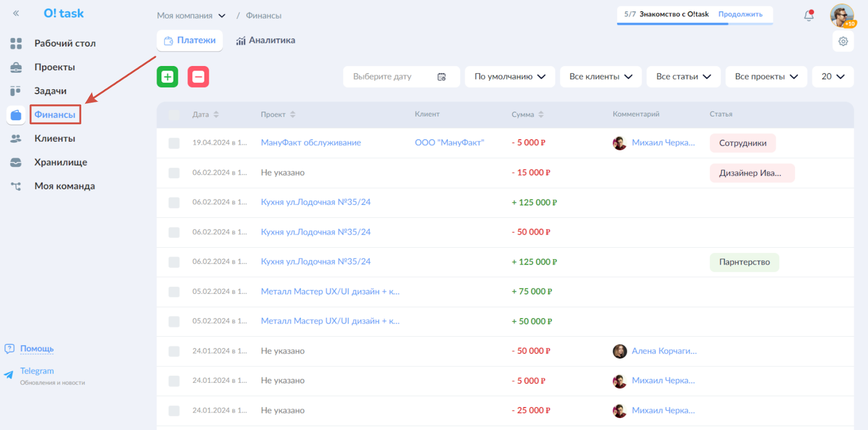Click the Telegram paper plane icon
The width and height of the screenshot is (868, 430).
9,375
